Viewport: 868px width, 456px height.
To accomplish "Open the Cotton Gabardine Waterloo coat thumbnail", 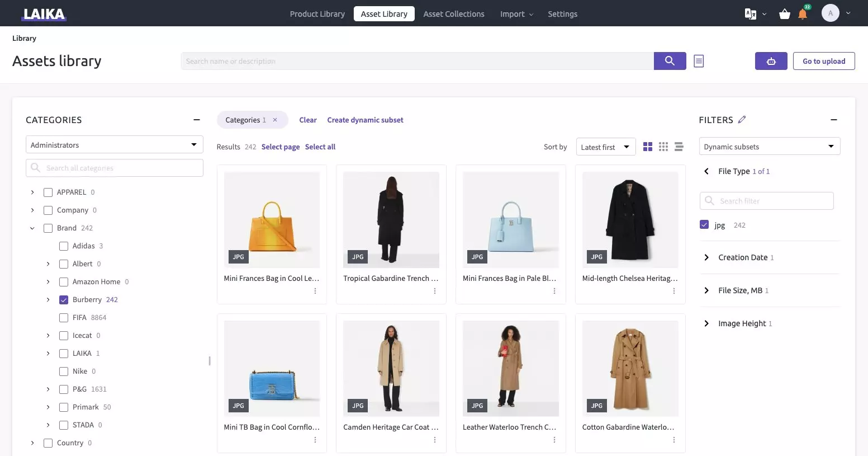I will coord(630,369).
